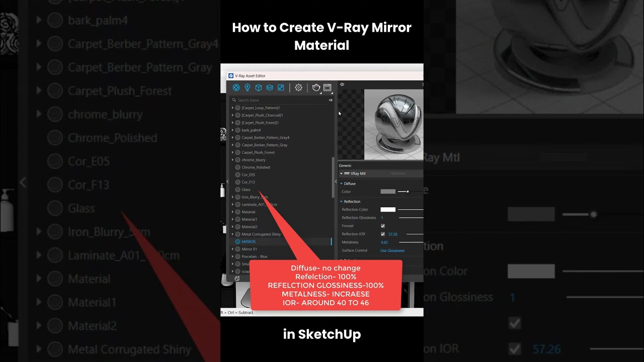
Task: Click the Reflection Color slider
Action: coord(411,210)
